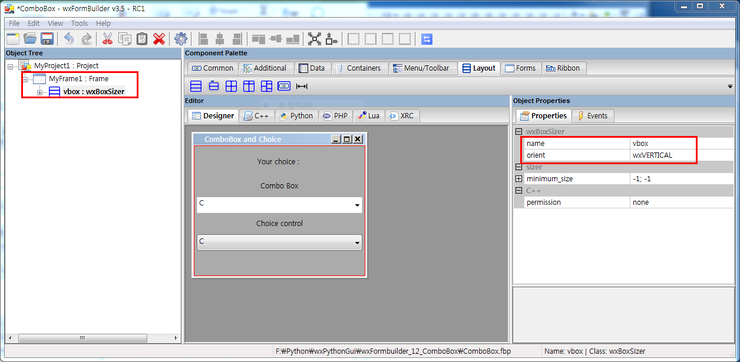This screenshot has height=362, width=740.
Task: Switch to the Ribbon palette tab
Action: pos(564,68)
